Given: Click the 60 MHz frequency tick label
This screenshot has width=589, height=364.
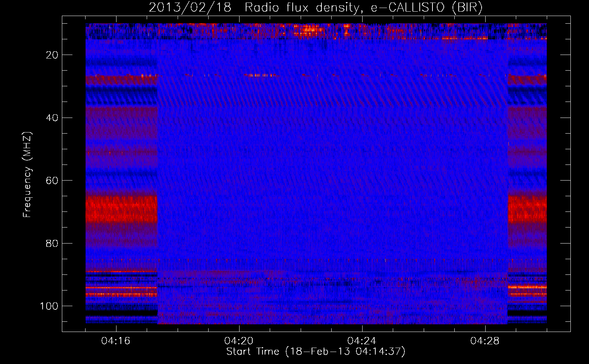Looking at the screenshot, I should tap(52, 181).
